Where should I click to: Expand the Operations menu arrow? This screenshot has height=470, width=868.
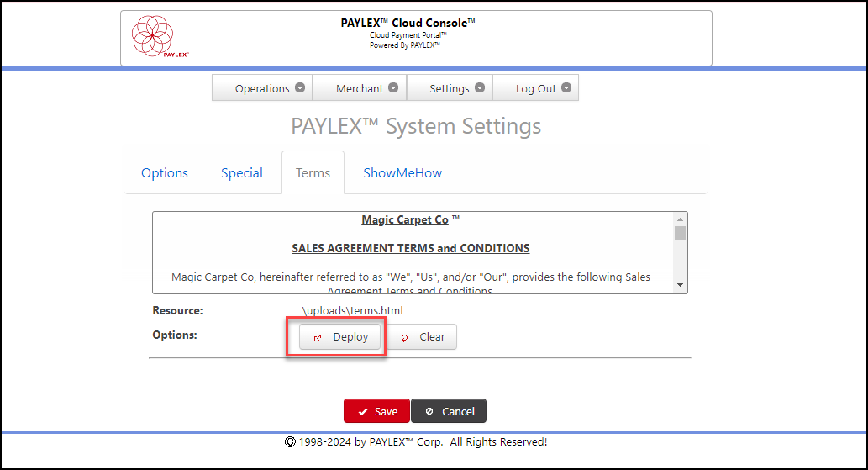click(300, 87)
